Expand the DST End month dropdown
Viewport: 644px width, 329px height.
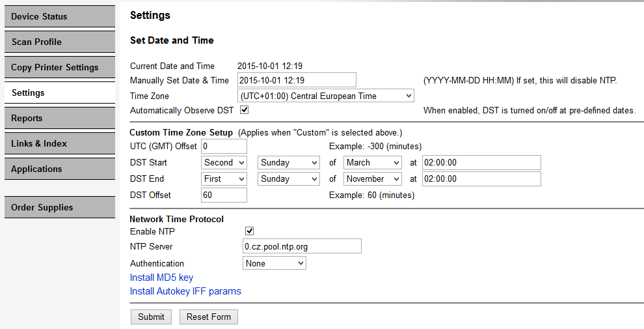(373, 179)
